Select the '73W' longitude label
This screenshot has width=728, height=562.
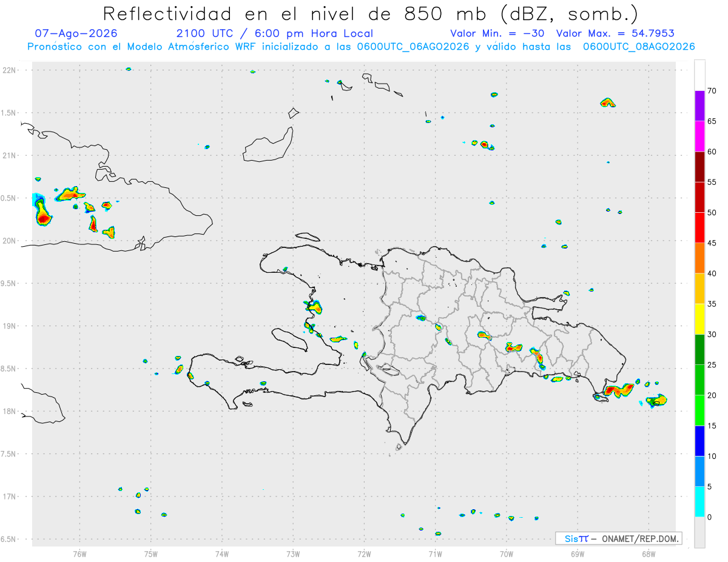coord(293,554)
